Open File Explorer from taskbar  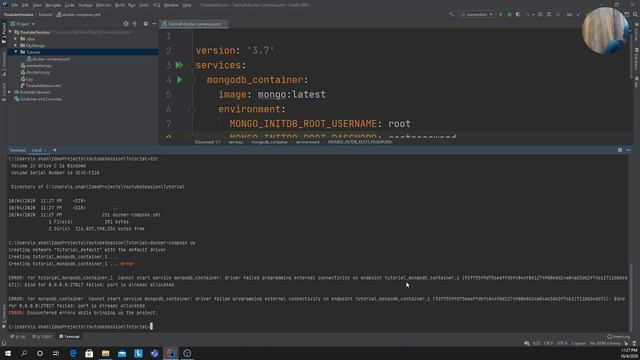click(105, 353)
